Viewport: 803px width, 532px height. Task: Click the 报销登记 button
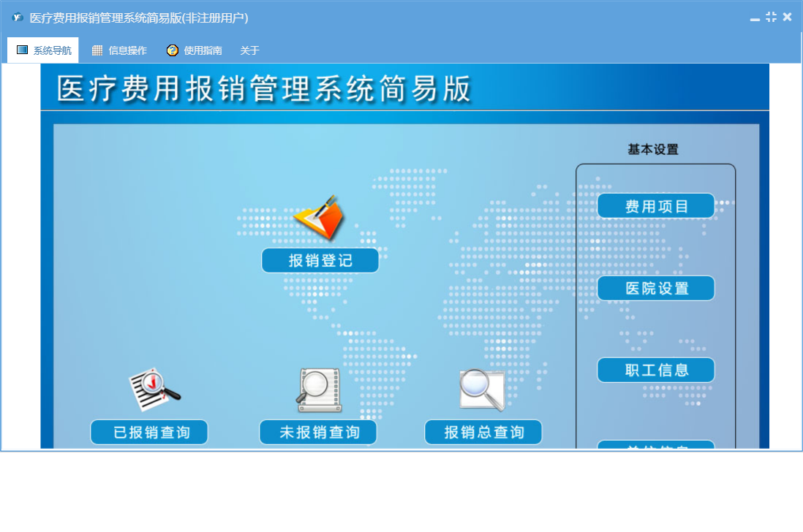click(x=320, y=260)
